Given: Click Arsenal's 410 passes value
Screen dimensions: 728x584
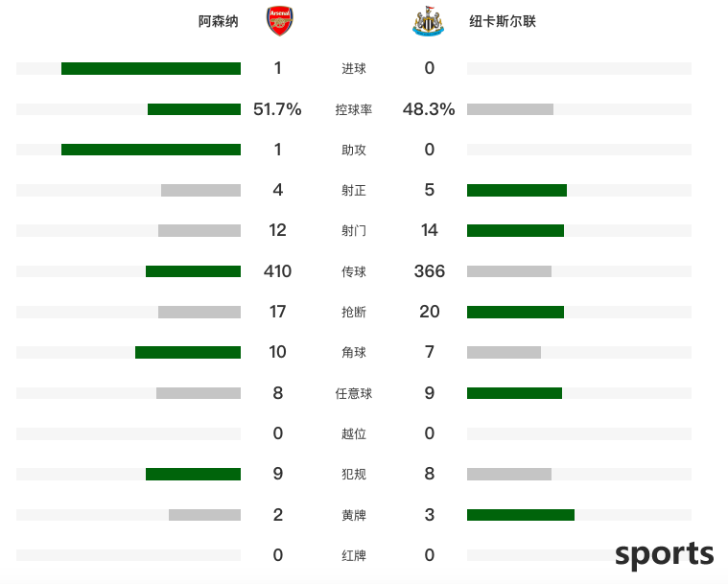Looking at the screenshot, I should tap(277, 271).
